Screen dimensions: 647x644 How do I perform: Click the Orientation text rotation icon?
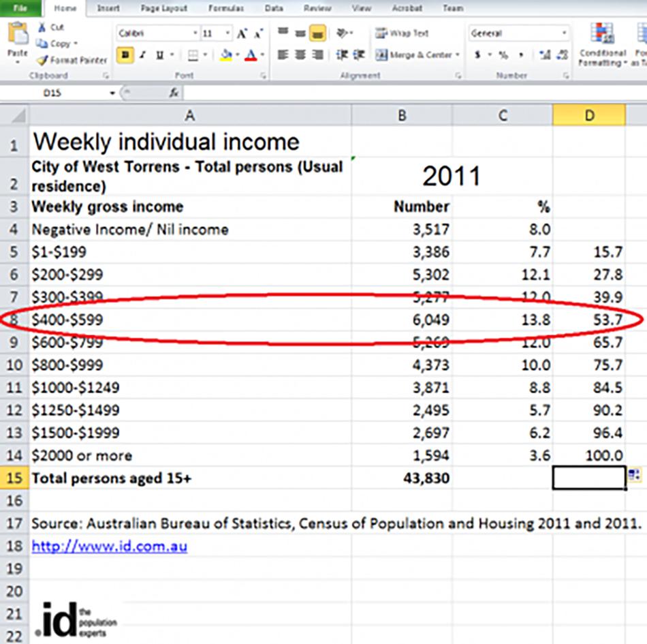pyautogui.click(x=343, y=33)
